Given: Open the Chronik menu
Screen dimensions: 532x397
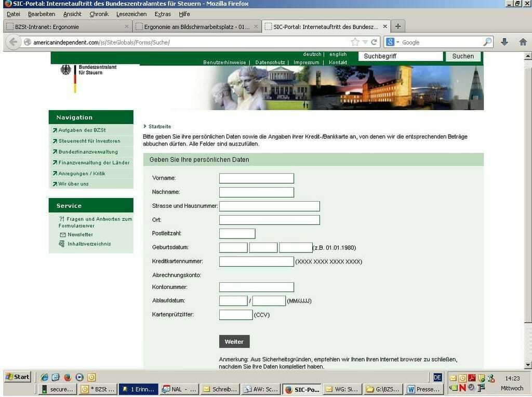Looking at the screenshot, I should 99,14.
